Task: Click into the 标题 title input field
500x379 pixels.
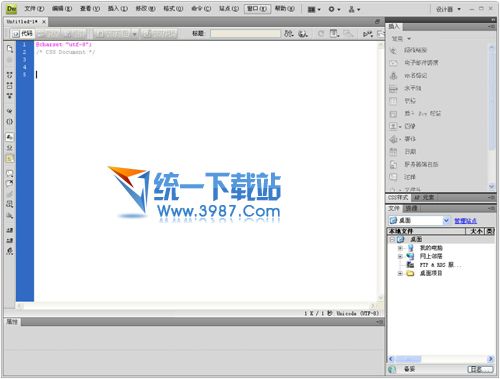Action: pyautogui.click(x=245, y=33)
